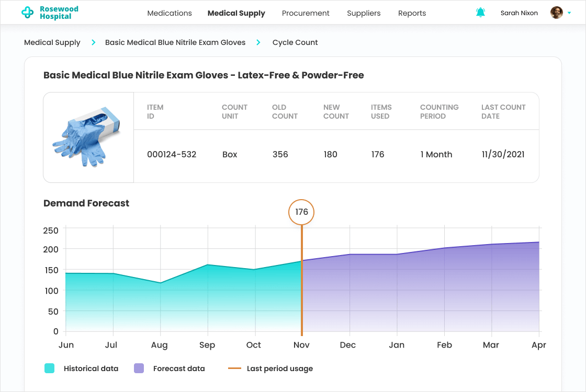Viewport: 586px width, 392px height.
Task: Navigate to Reports
Action: [x=412, y=13]
